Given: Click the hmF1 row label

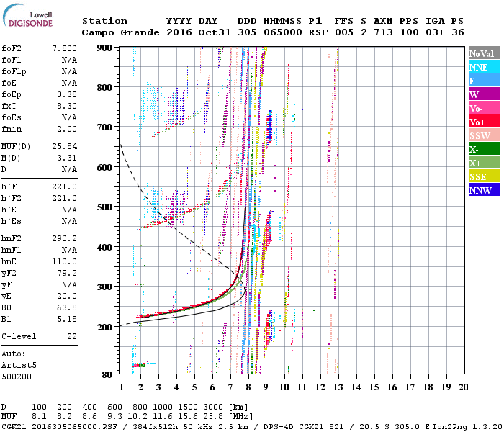Looking at the screenshot, I should [12, 251].
